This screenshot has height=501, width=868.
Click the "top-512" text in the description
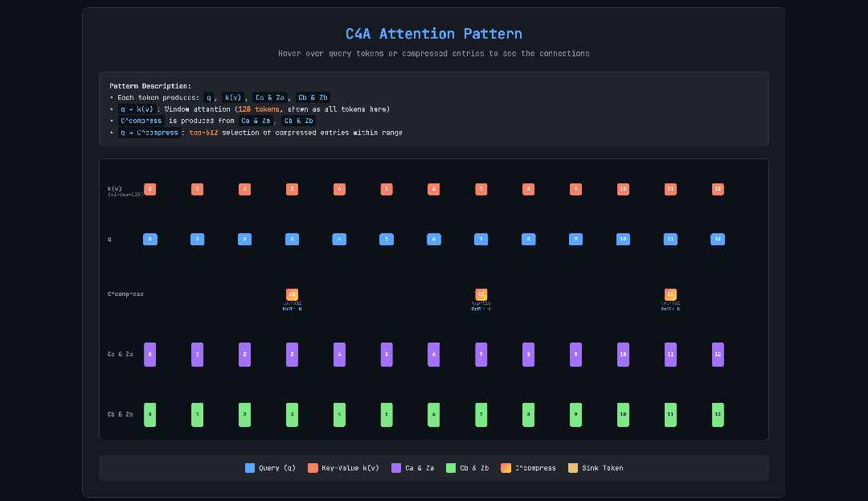tap(203, 133)
